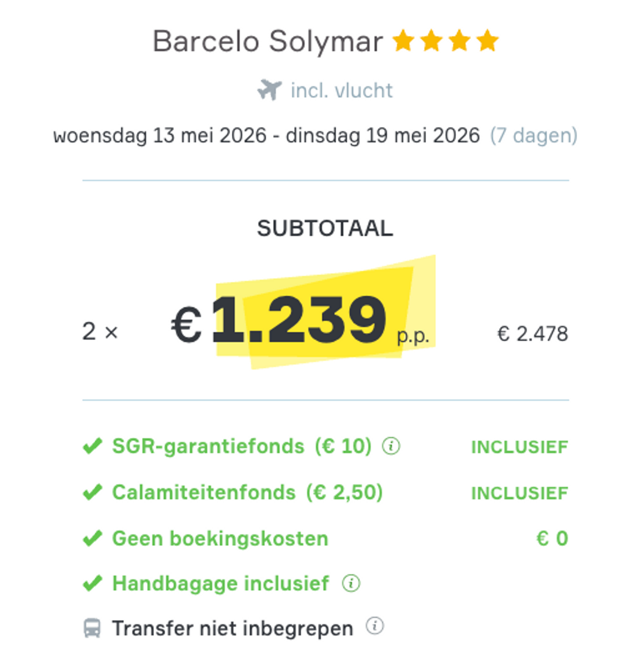Click the Calamiteitenfonds (€ 2,50) label
This screenshot has width=644, height=659.
point(247,492)
